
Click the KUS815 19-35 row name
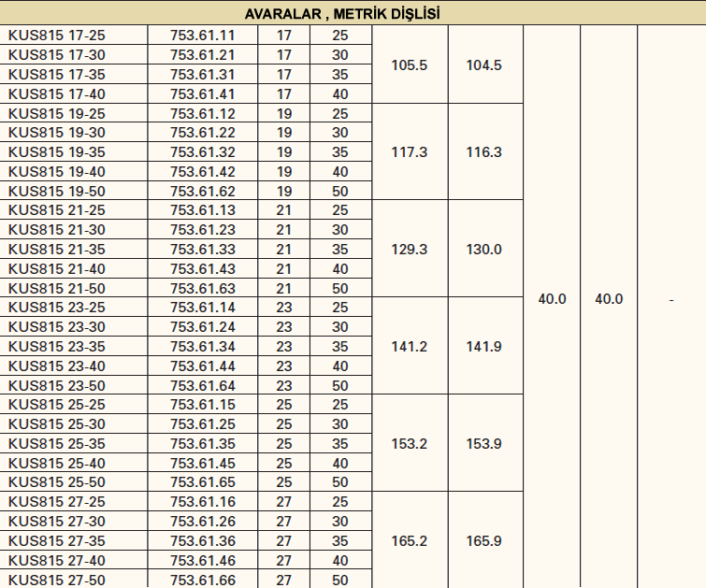coord(57,152)
